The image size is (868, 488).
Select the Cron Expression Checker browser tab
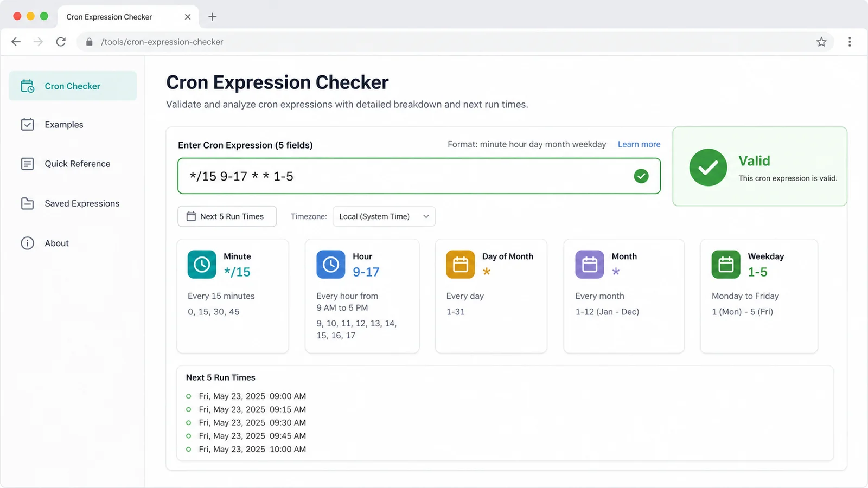point(128,17)
